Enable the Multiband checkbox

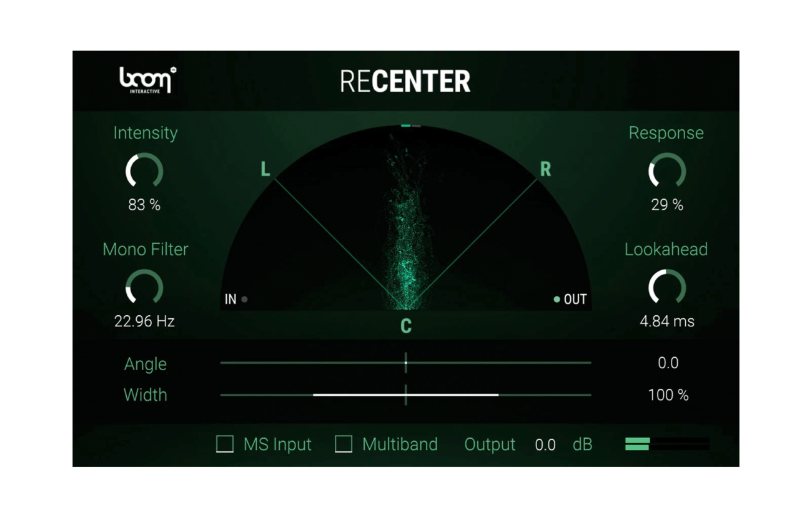(x=342, y=444)
